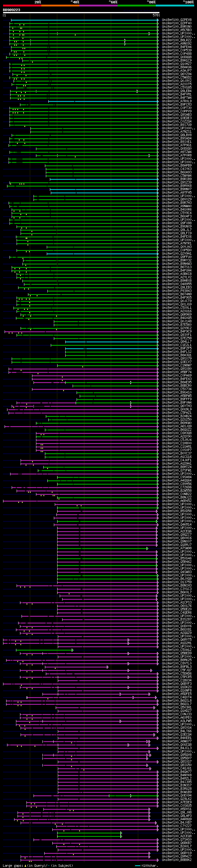Select hit label UniRef100_B9I7U9
This screenshot has width=197, height=868.
(177, 125)
